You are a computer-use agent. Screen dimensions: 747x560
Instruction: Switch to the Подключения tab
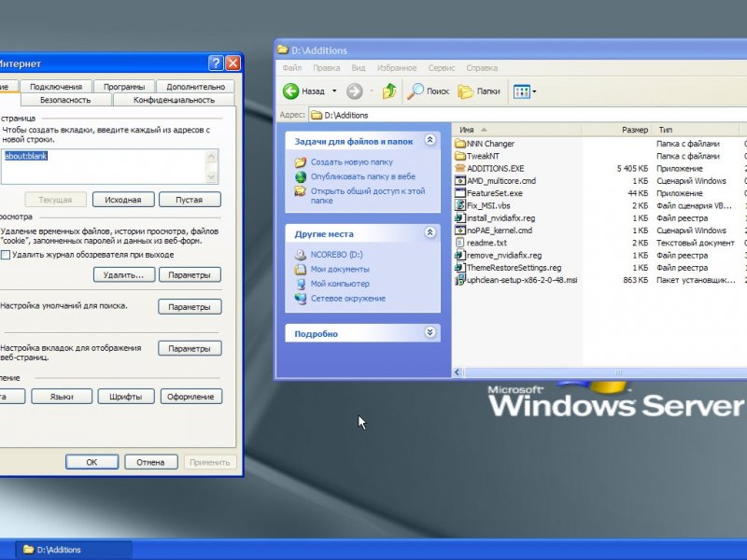point(56,86)
